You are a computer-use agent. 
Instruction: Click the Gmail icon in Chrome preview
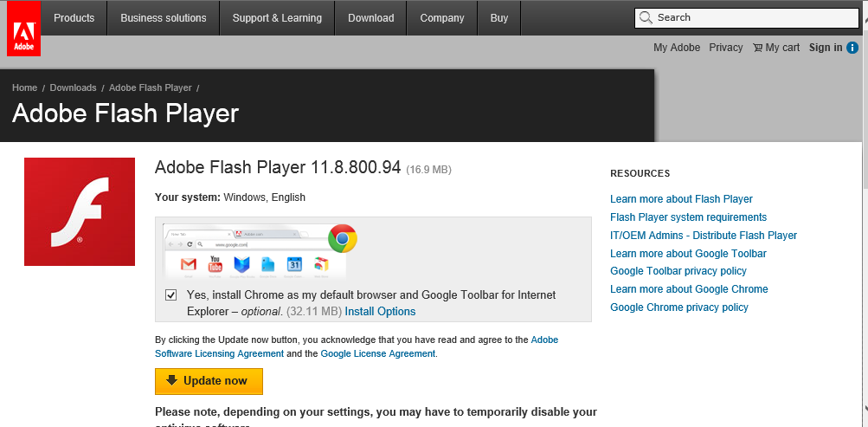tap(188, 264)
